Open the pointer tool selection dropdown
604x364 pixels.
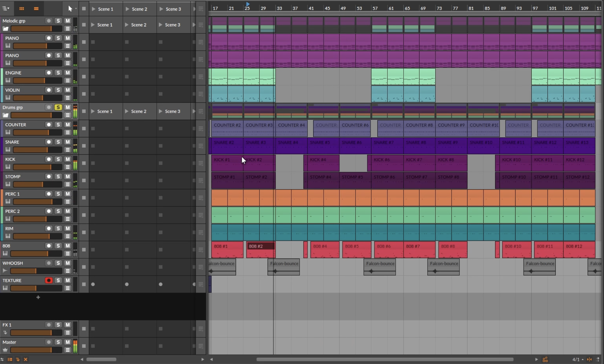tap(76, 9)
